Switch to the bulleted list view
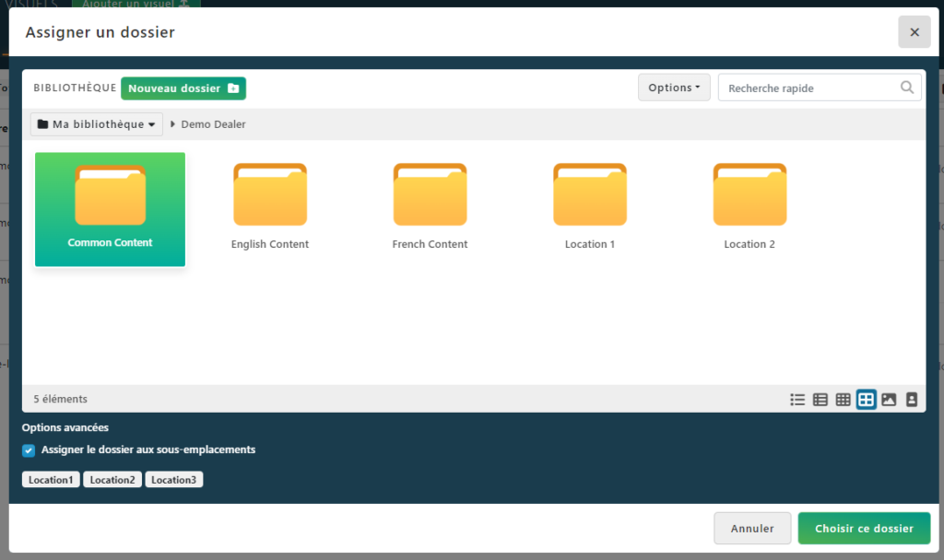 tap(797, 400)
